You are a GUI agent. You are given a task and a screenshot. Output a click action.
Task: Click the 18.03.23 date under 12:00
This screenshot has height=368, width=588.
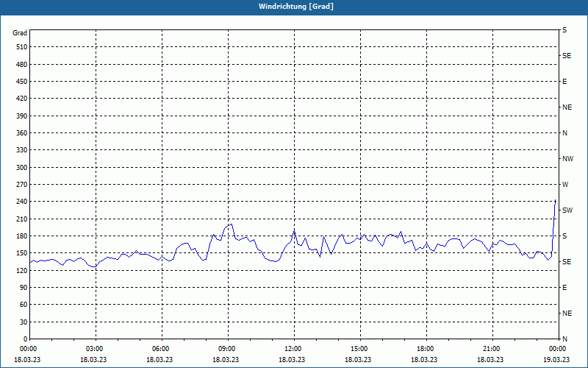pyautogui.click(x=292, y=359)
